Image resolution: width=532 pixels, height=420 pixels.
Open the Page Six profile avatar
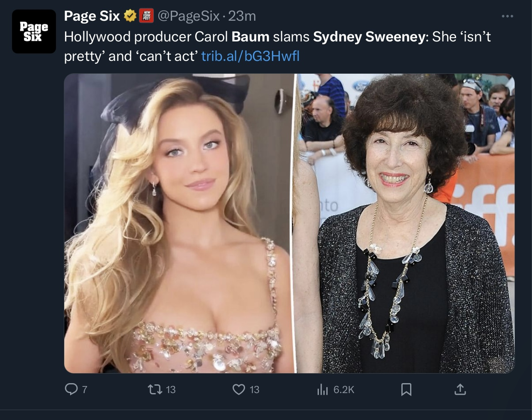pyautogui.click(x=34, y=31)
